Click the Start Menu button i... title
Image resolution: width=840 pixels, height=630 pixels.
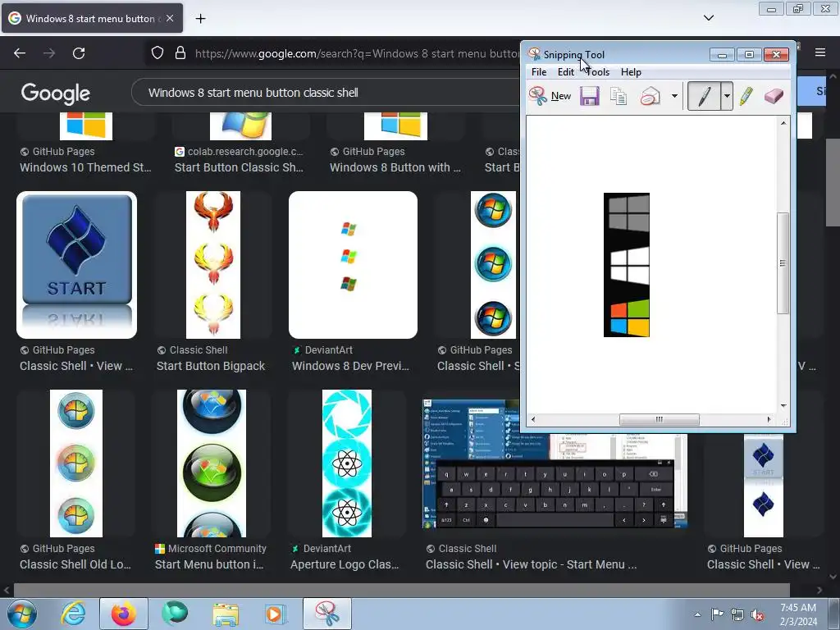click(209, 564)
